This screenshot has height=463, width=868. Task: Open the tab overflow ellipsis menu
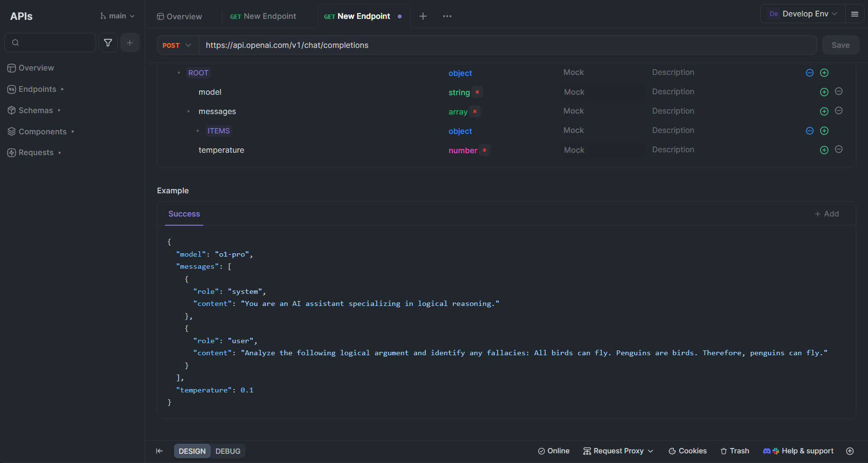(447, 16)
